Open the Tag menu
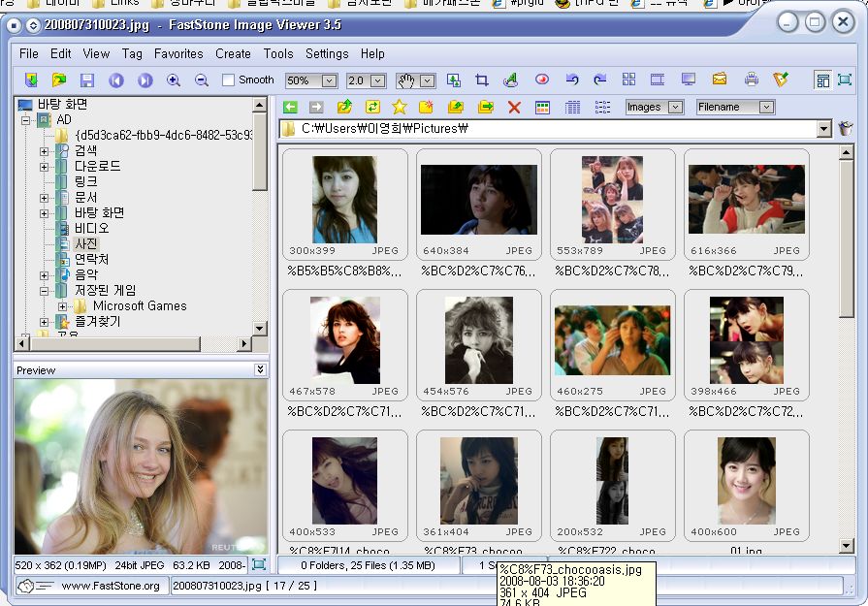 (132, 53)
